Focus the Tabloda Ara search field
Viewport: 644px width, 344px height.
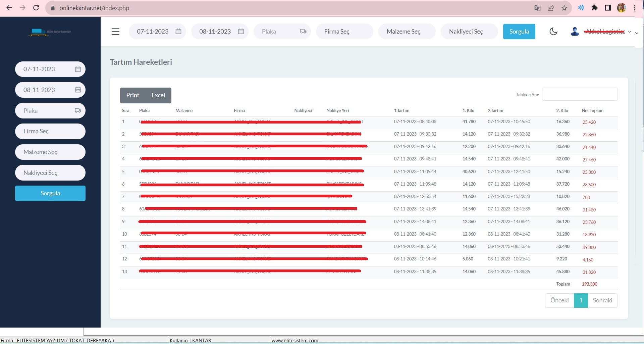pos(580,94)
